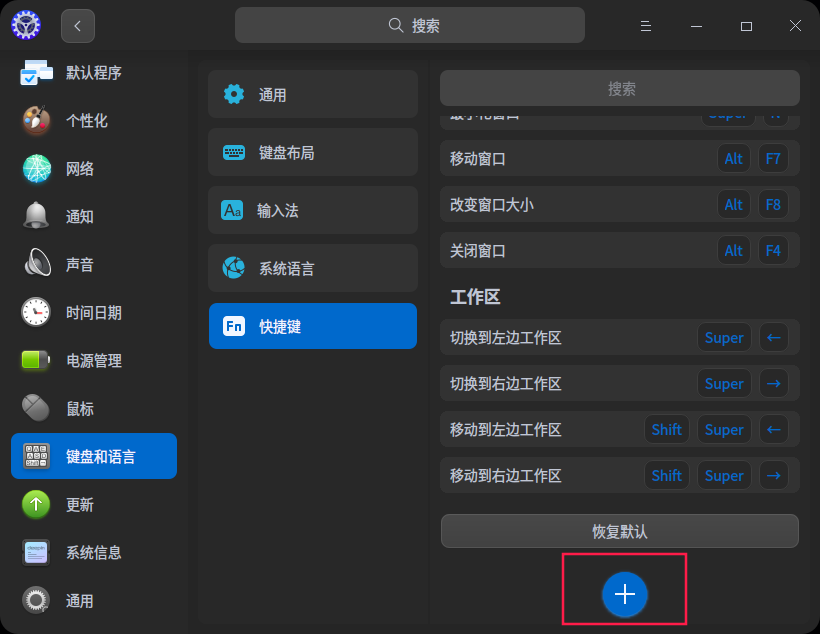The image size is (820, 634).
Task: Select the 快捷键 submenu
Action: 313,326
